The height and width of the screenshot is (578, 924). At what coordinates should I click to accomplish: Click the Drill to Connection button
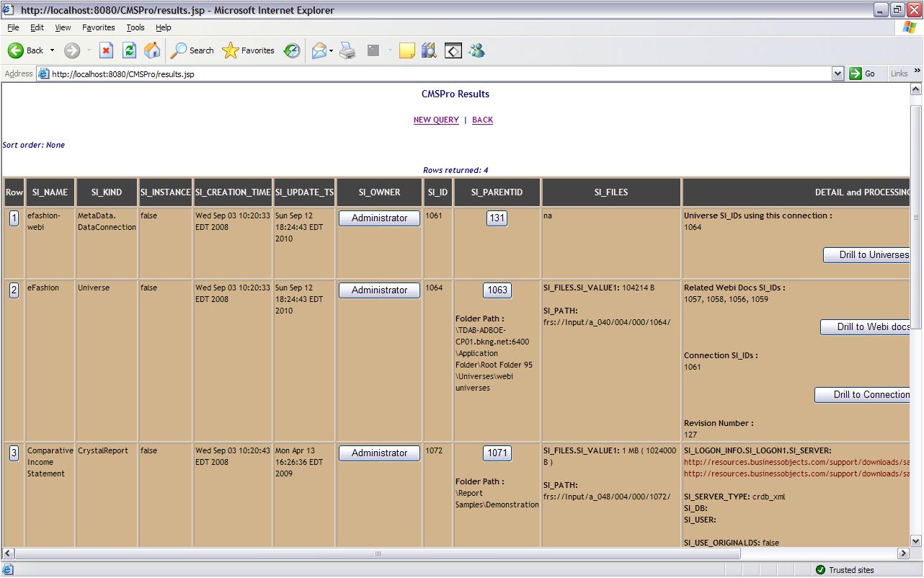[863, 394]
